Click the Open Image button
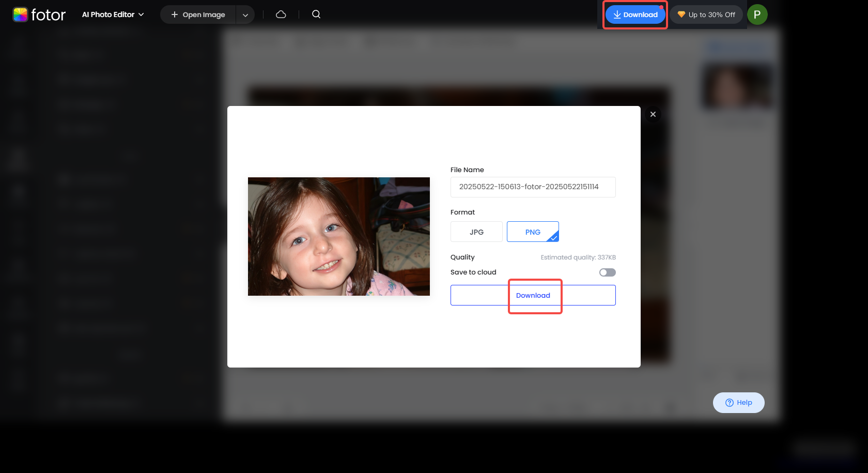868x473 pixels. pos(198,14)
